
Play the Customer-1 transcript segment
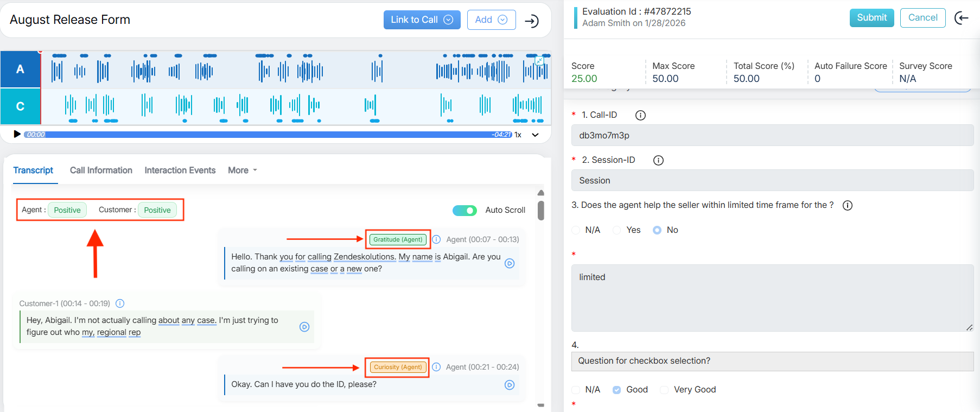coord(304,327)
